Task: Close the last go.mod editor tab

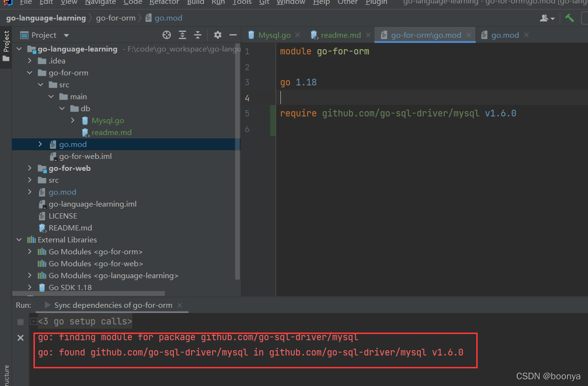Action: [x=526, y=35]
